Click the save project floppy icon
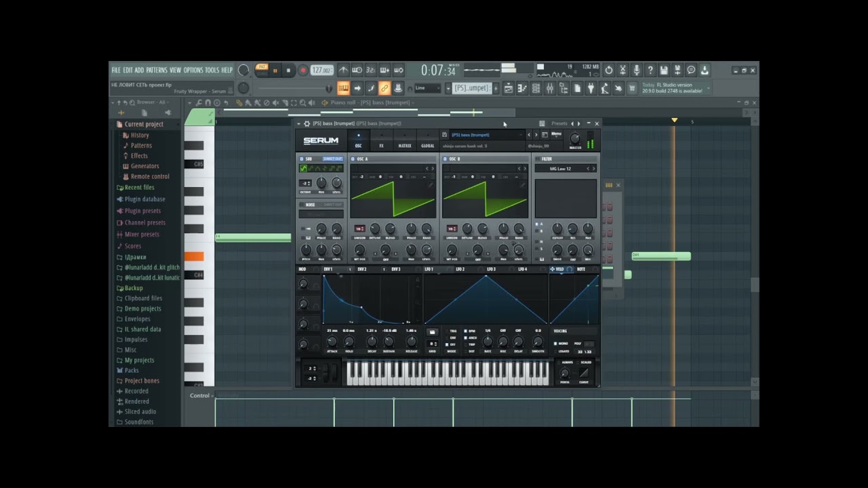868x488 pixels. click(664, 70)
